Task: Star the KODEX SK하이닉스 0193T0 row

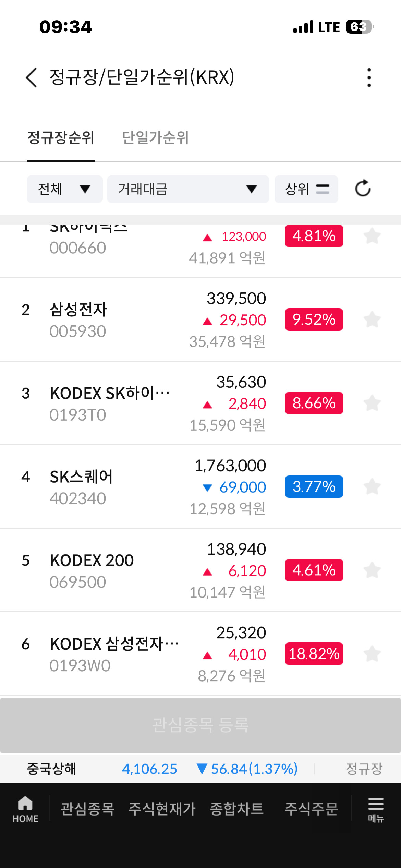Action: pyautogui.click(x=372, y=403)
